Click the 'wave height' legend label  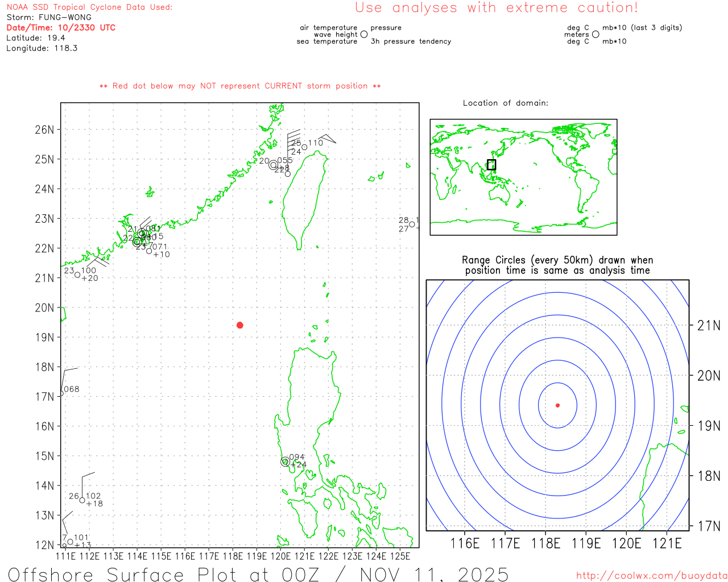point(336,34)
